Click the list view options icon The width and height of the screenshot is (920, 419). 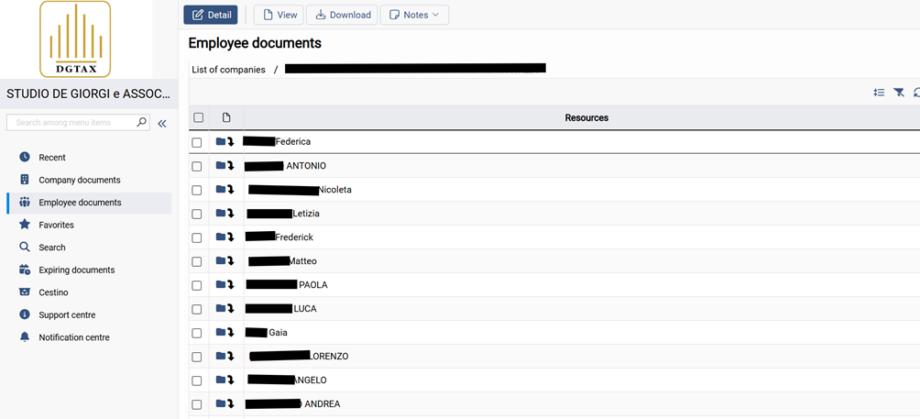(x=879, y=93)
